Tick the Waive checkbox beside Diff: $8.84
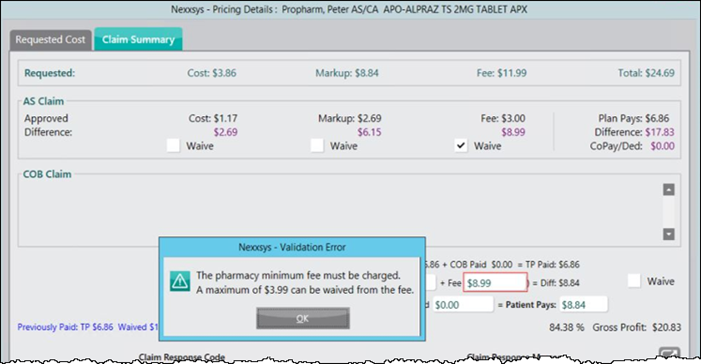This screenshot has width=701, height=364. (x=634, y=281)
